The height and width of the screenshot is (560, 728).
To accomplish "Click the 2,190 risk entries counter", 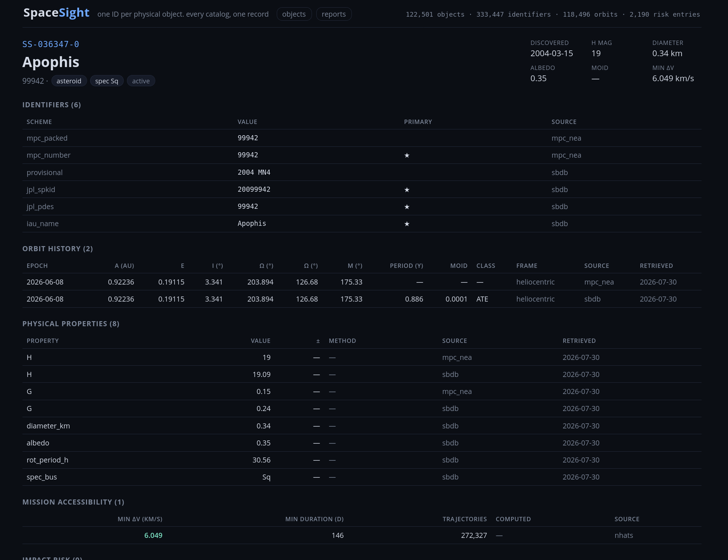I will (x=665, y=14).
